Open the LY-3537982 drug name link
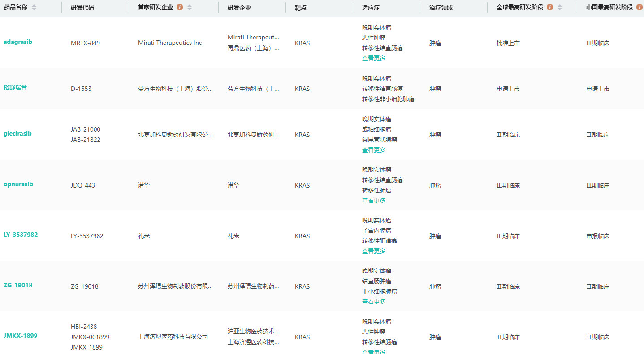Image resolution: width=644 pixels, height=354 pixels. click(x=21, y=235)
